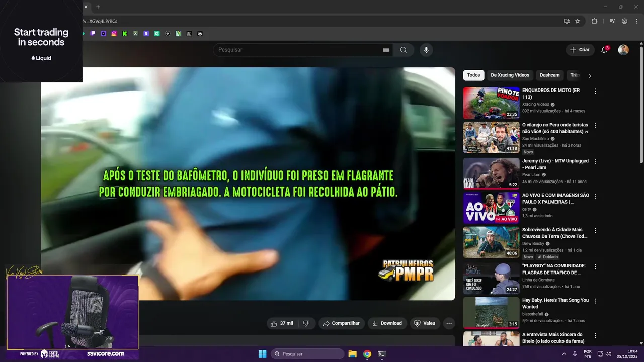Select the De Xracing Videos chip
The width and height of the screenshot is (644, 362).
510,75
